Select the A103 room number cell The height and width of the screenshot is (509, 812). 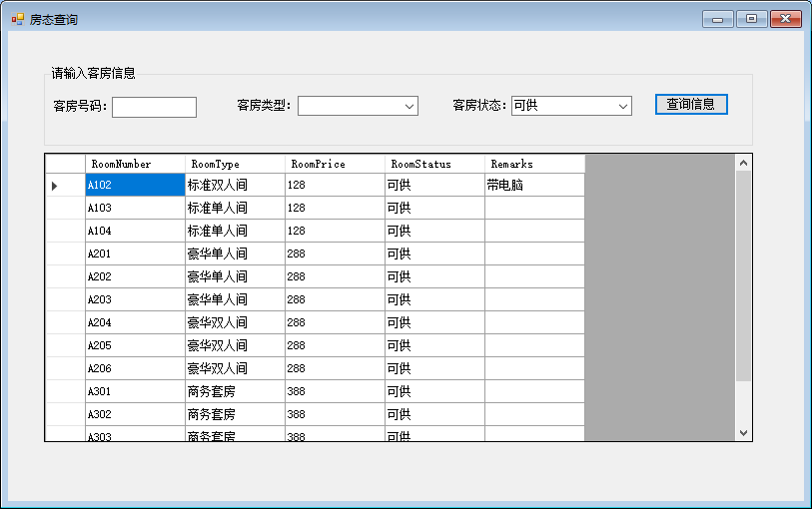[x=135, y=208]
